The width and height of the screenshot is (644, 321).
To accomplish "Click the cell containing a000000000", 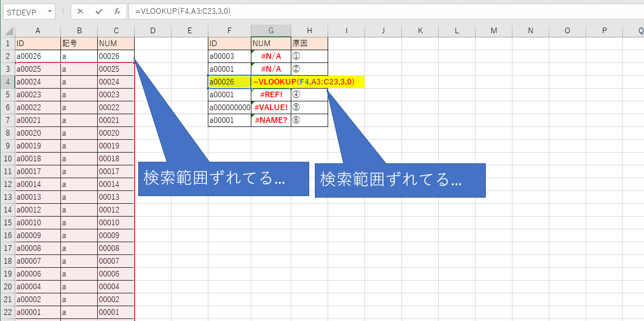I will [229, 107].
